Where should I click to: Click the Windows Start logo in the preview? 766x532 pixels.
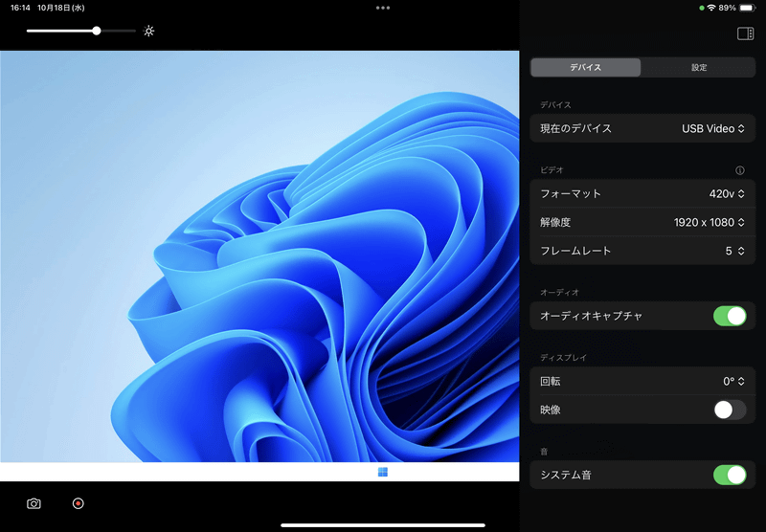point(383,472)
